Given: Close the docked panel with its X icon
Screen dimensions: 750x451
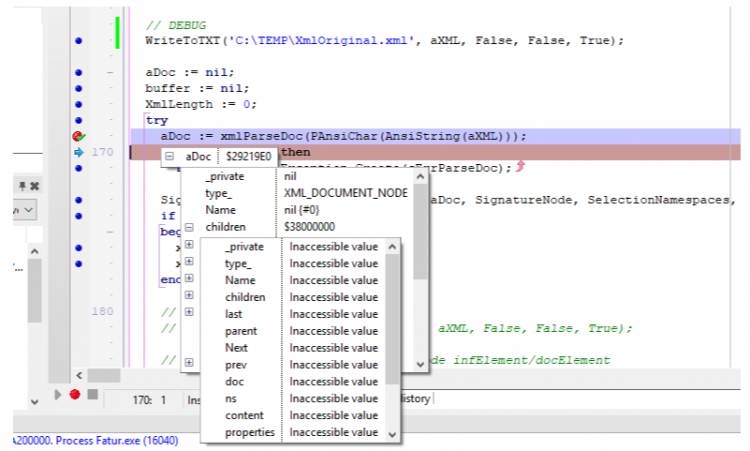Looking at the screenshot, I should pos(34,186).
